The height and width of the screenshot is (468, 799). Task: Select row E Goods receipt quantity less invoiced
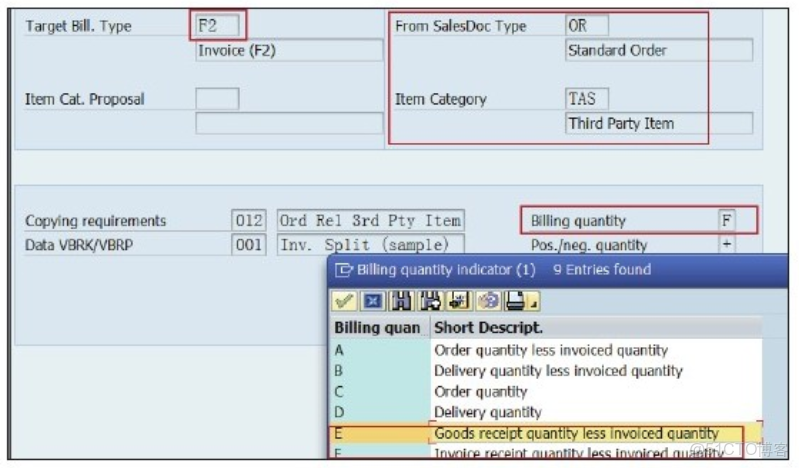(x=546, y=433)
